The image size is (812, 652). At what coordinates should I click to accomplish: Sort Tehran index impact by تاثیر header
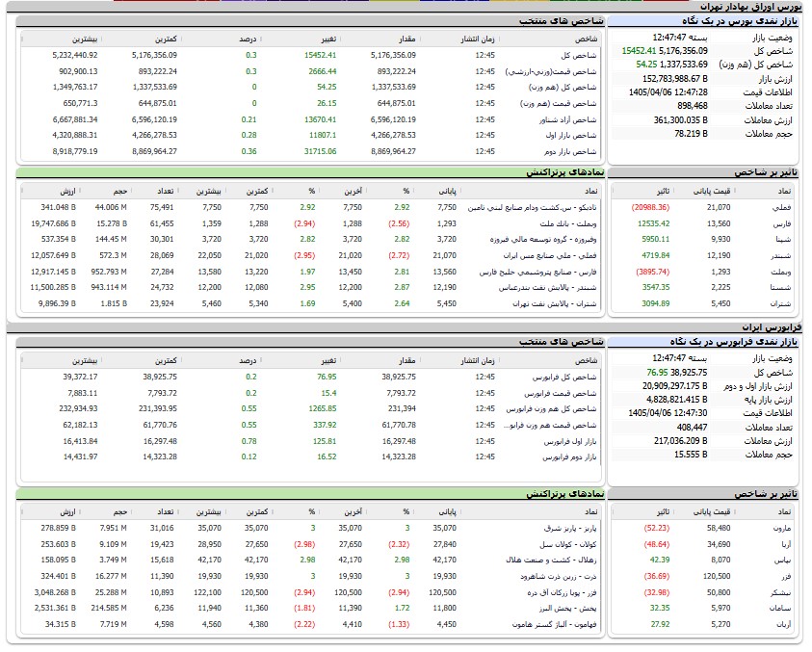[663, 192]
